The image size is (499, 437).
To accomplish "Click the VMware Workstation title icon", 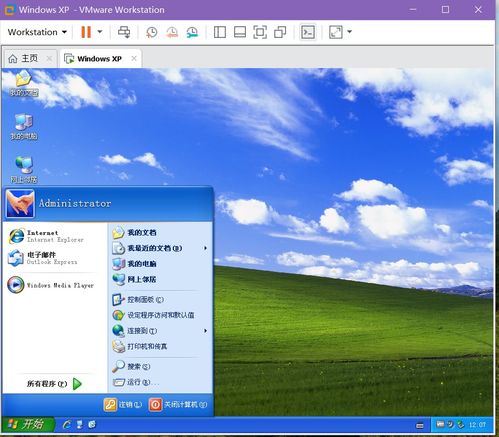I will (10, 10).
